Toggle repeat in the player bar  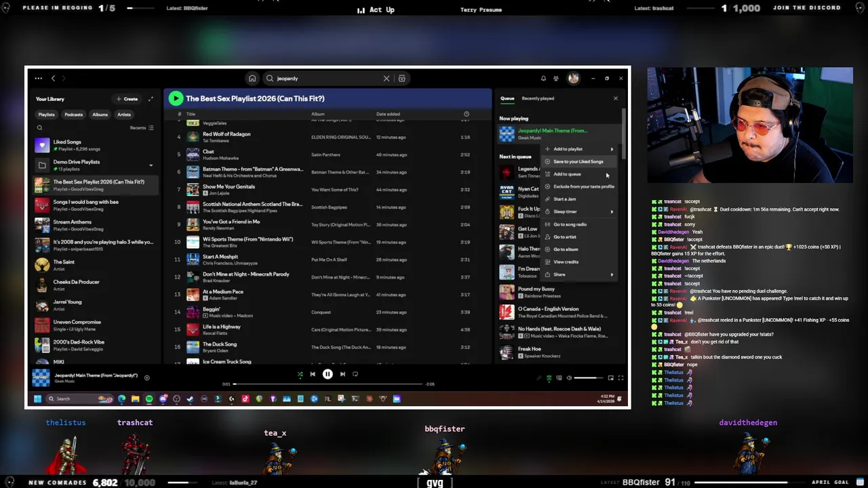[x=355, y=374]
